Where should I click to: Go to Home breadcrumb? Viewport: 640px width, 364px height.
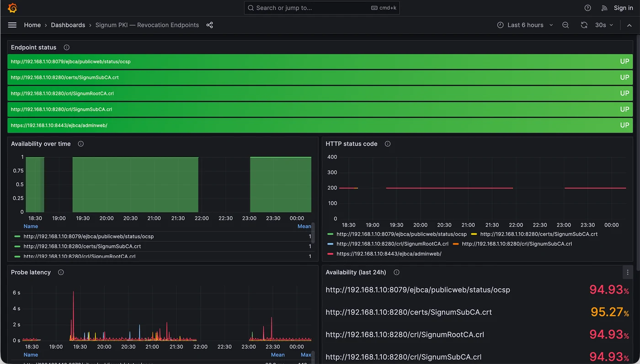click(32, 25)
